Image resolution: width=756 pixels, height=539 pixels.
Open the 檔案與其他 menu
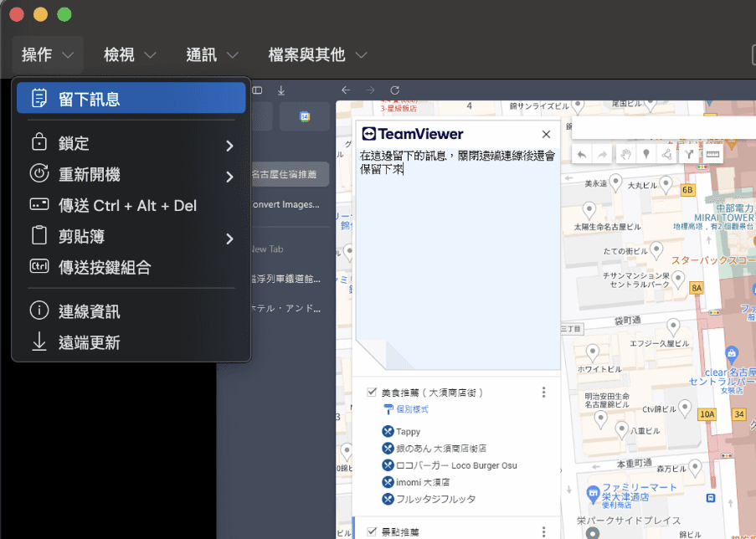318,55
